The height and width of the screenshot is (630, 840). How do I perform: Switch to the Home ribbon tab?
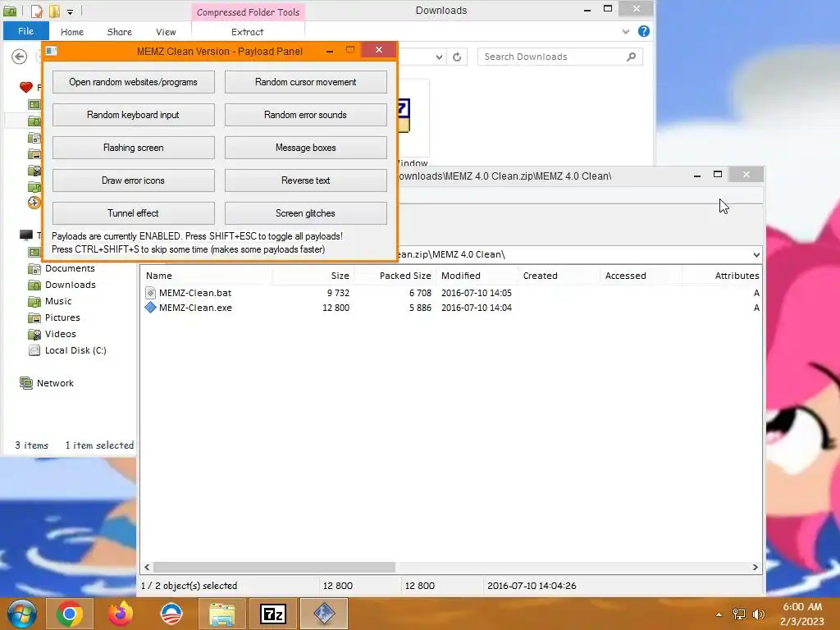click(72, 32)
